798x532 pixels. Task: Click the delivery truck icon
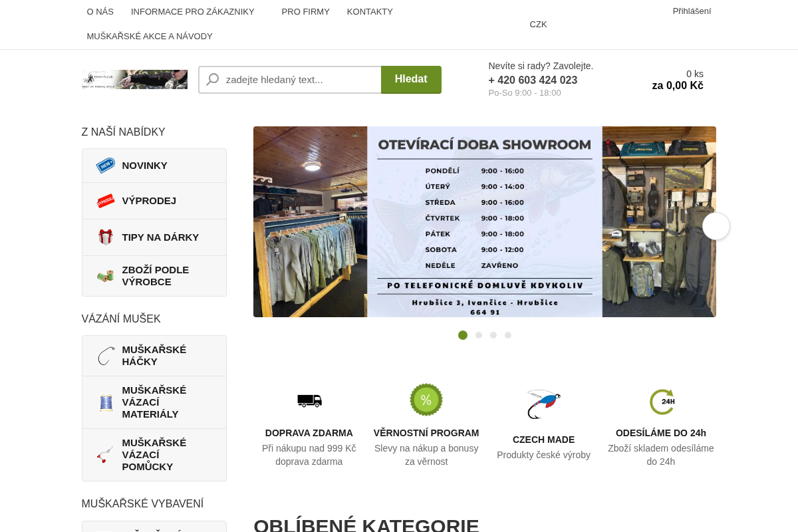[309, 400]
